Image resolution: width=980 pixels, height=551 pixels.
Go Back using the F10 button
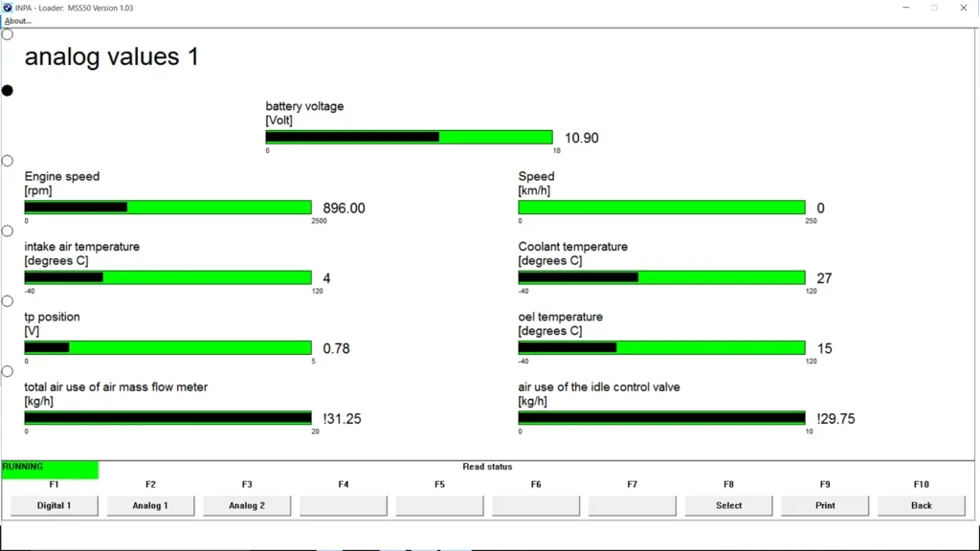922,505
